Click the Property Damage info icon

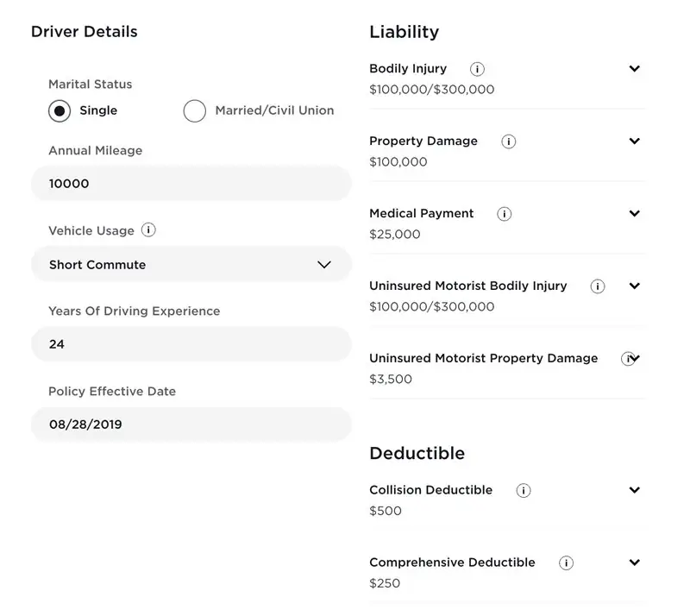pos(508,141)
